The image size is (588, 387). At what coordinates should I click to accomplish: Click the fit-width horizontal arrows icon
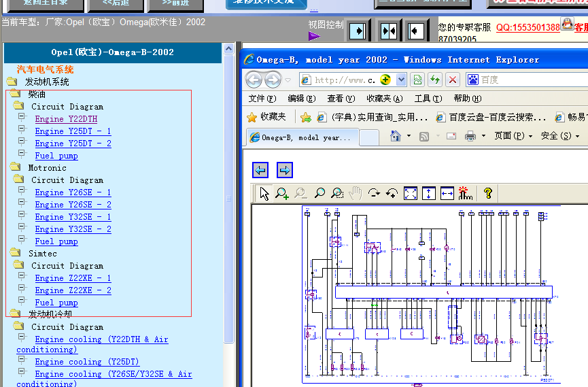click(447, 193)
